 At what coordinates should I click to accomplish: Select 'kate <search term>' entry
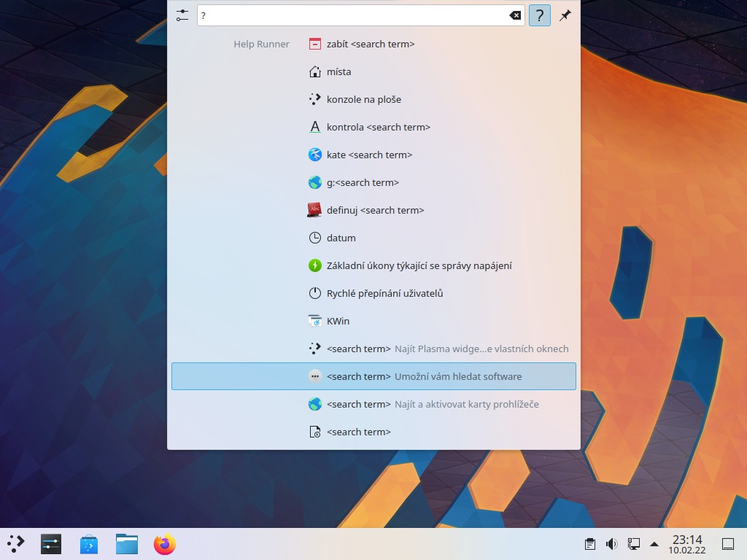tap(369, 155)
